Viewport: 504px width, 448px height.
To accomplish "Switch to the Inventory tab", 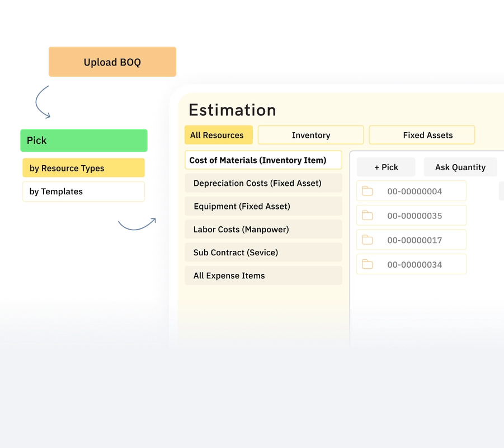I will click(310, 135).
